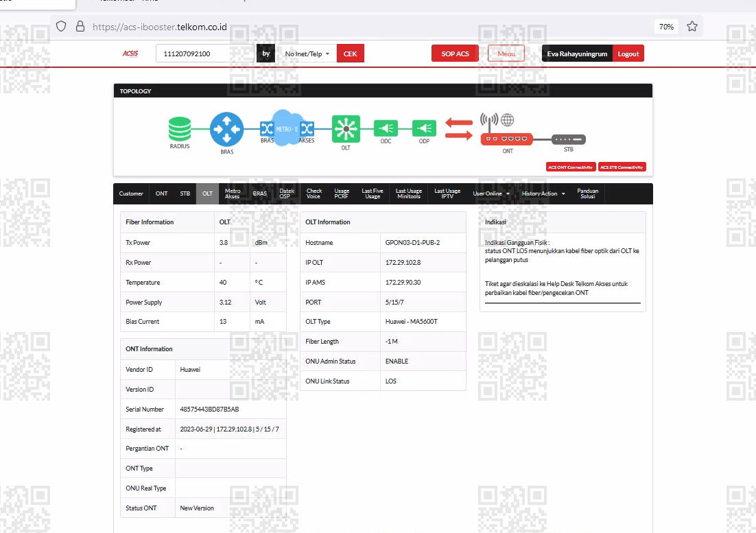Click the STB set-top box icon

pos(569,139)
